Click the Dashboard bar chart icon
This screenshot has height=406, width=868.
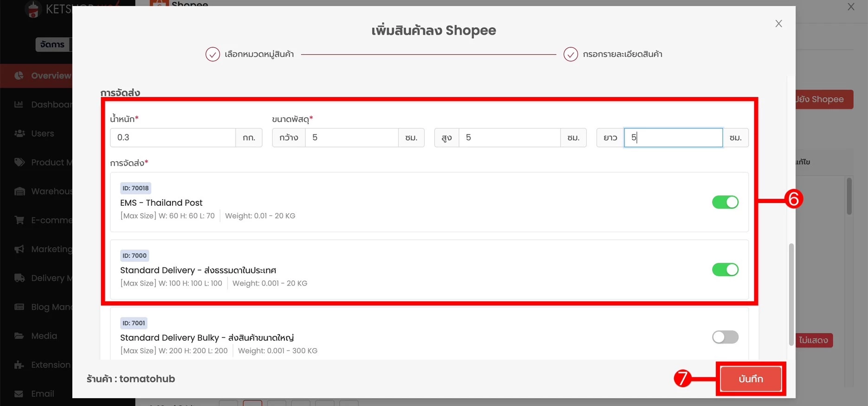[19, 104]
